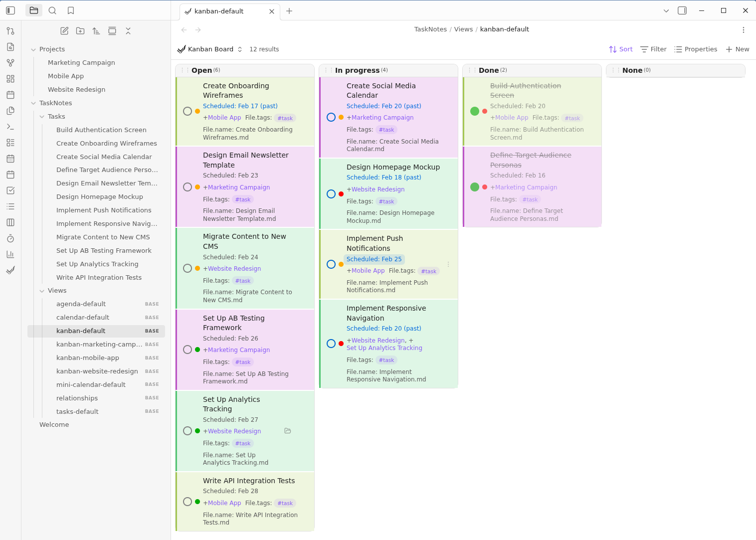Toggle status circle on Migrate Content to New CMS card
The image size is (756, 540).
188,268
